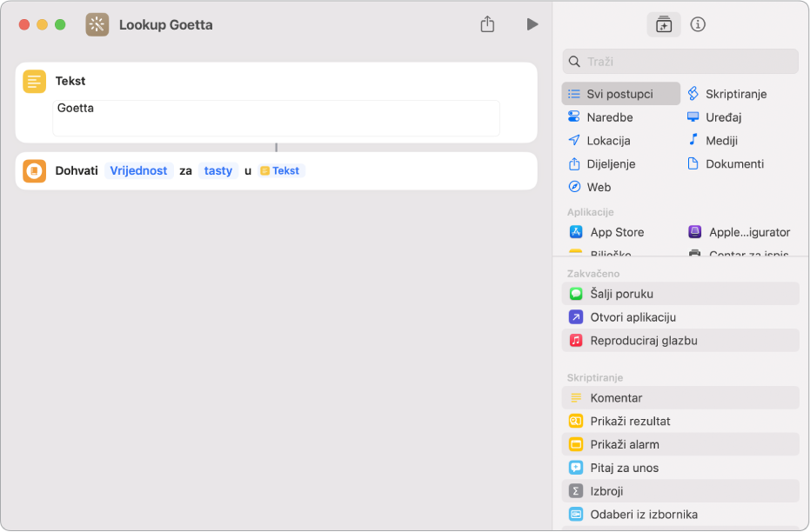
Task: Choose App Store in Aplikacije
Action: (606, 232)
